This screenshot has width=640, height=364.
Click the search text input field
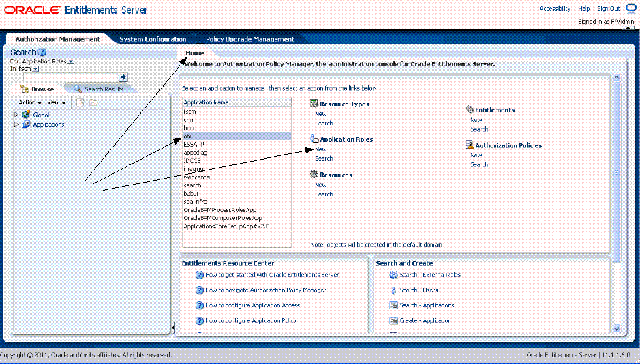(71, 77)
